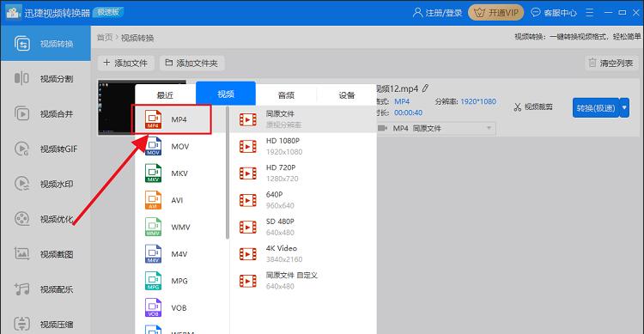Viewport: 644px width, 334px height.
Task: Select the M4V format icon
Action: tap(153, 254)
